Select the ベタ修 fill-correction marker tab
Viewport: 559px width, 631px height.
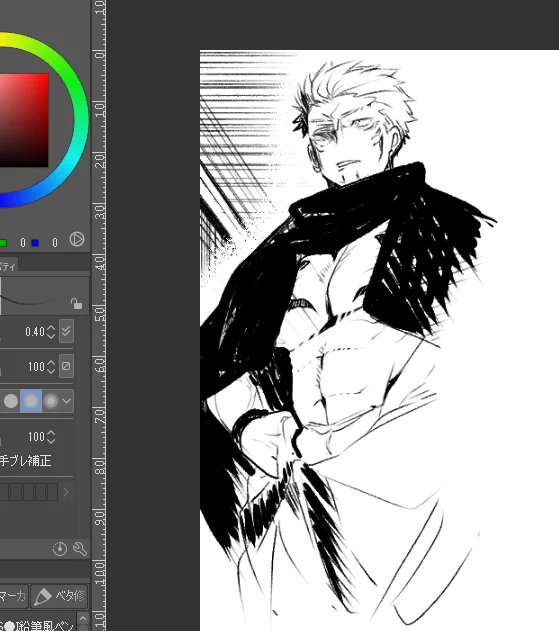pos(60,596)
